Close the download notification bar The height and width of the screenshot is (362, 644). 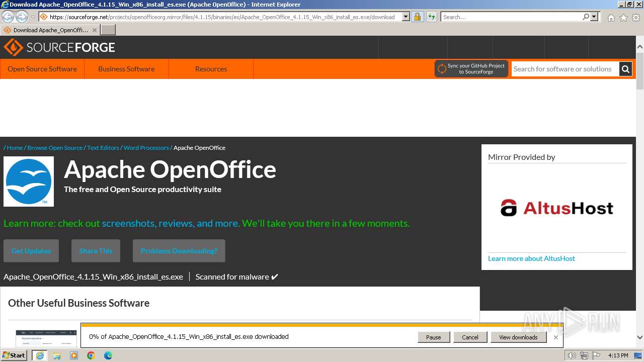tap(555, 337)
